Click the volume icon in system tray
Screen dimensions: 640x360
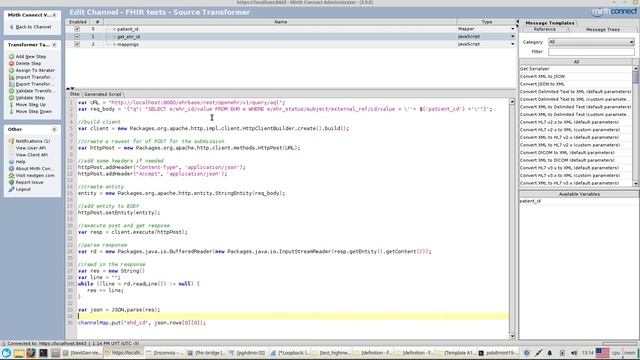(574, 353)
